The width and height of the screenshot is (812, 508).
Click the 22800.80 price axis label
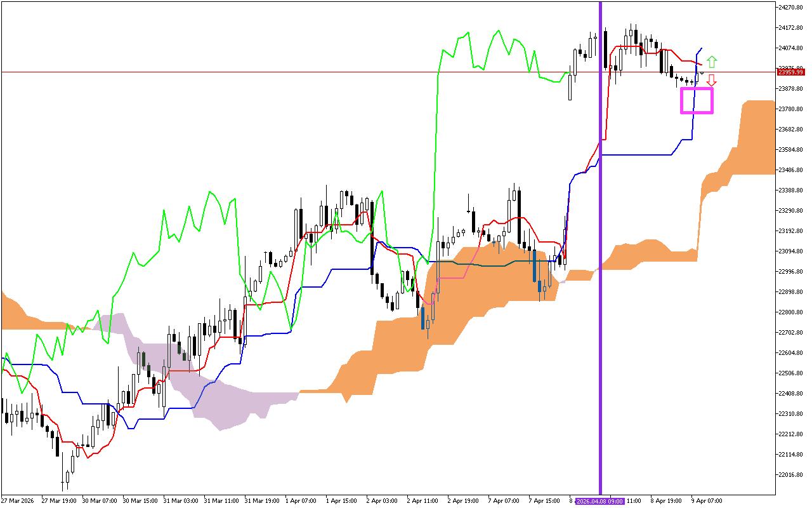pyautogui.click(x=791, y=312)
